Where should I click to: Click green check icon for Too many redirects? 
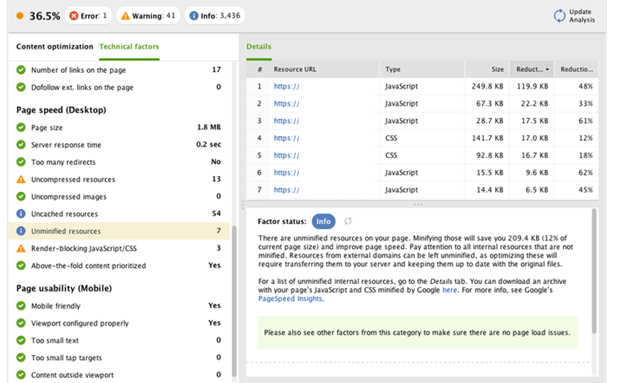tap(21, 162)
